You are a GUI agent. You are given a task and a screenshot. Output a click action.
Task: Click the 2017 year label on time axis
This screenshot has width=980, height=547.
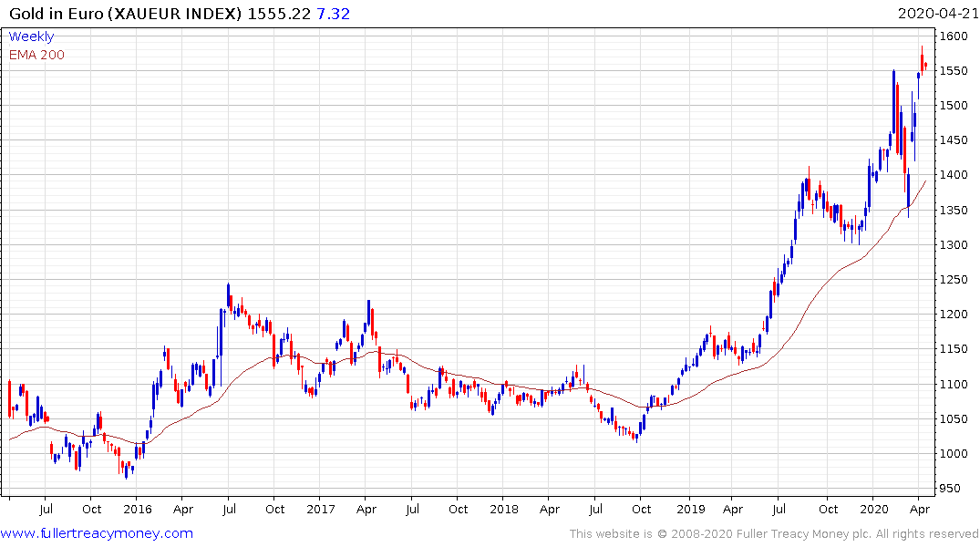tap(321, 509)
